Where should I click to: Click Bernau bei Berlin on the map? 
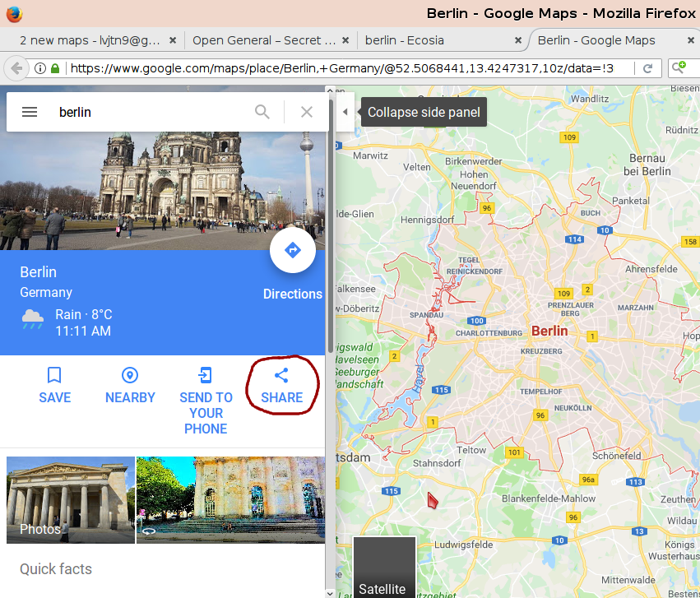point(647,165)
